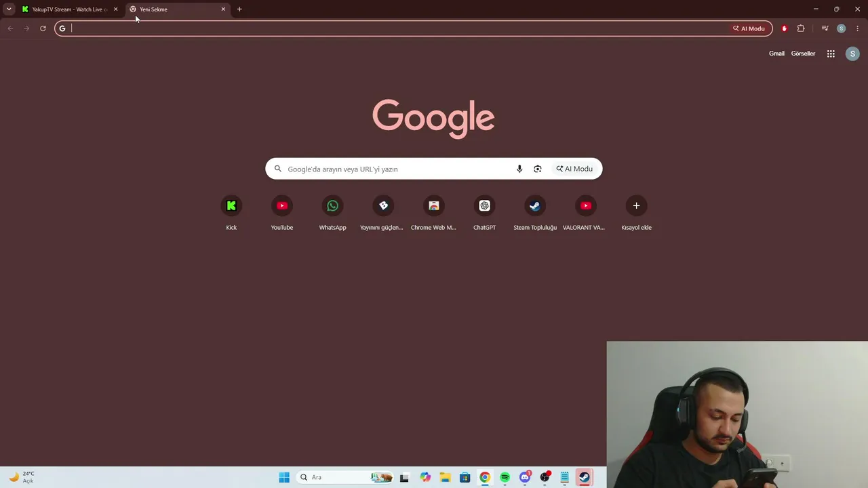Open the Chrome extensions puzzle menu

801,28
